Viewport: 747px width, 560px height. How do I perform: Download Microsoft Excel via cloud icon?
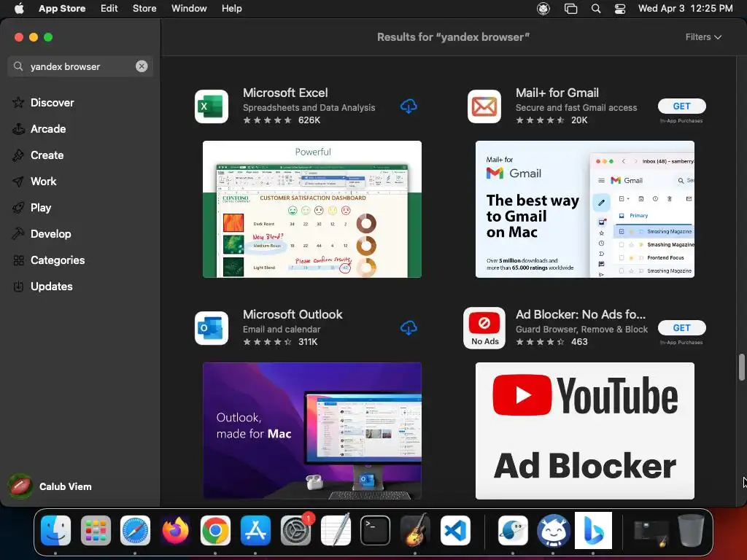(x=409, y=106)
